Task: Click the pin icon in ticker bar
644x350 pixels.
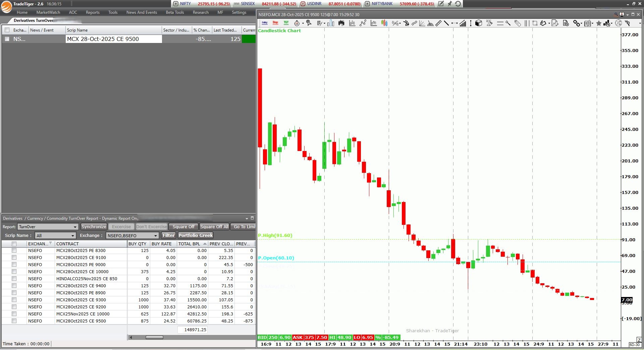Action: click(449, 4)
